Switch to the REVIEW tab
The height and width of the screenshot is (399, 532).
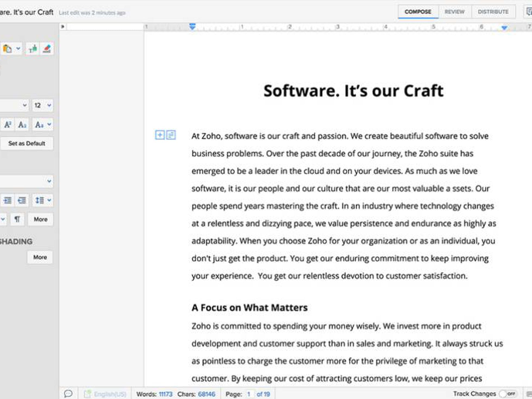click(x=455, y=12)
